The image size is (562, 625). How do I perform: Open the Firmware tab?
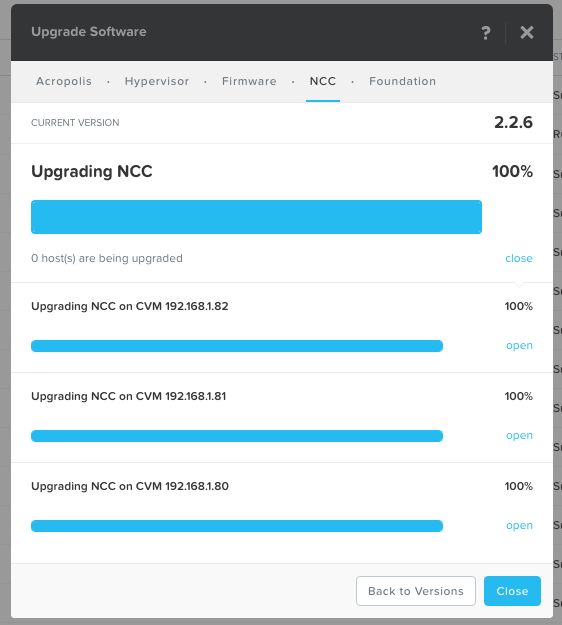coord(249,81)
